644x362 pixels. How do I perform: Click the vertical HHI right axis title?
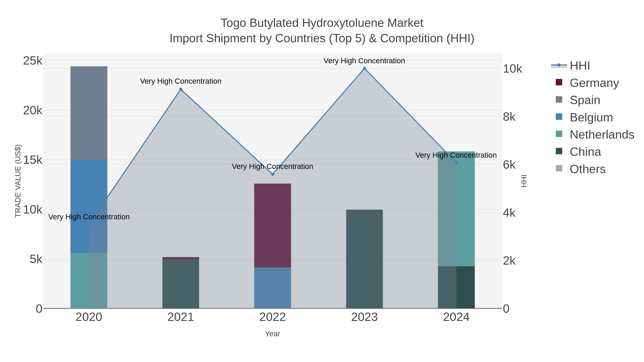tap(524, 181)
